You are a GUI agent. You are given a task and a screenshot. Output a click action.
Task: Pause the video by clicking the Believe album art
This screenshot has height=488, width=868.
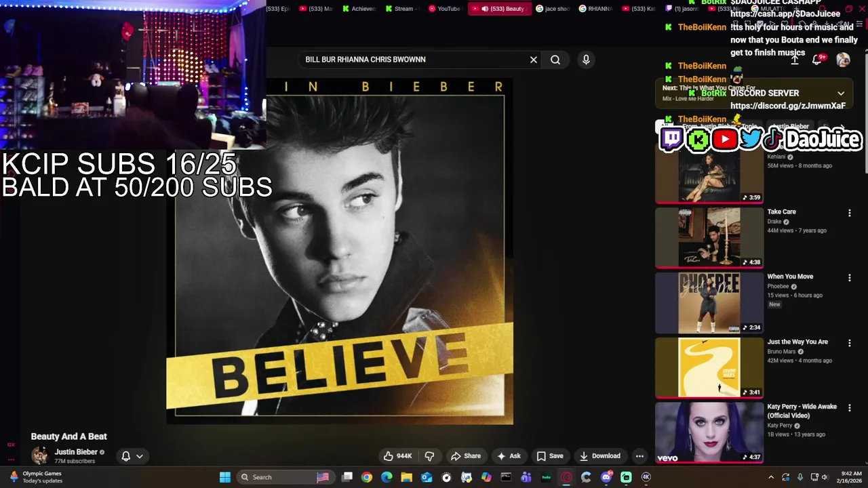[339, 251]
